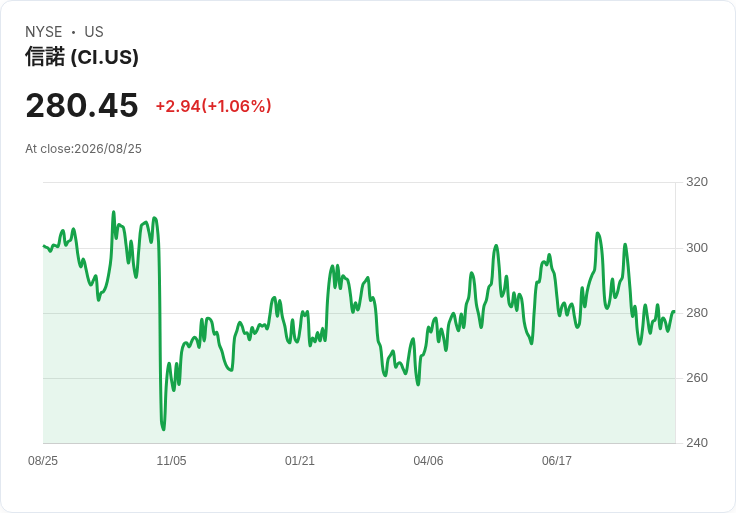
Task: Click the 260 y-axis price label
Action: (697, 378)
